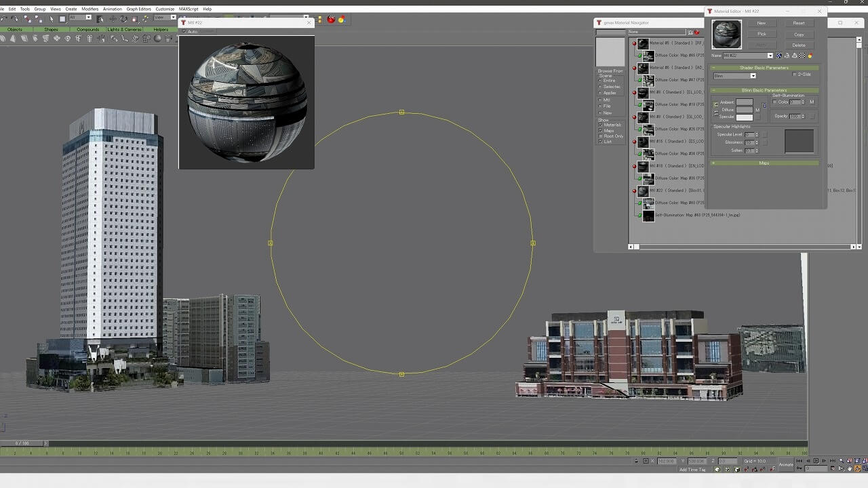Image resolution: width=868 pixels, height=488 pixels.
Task: Click the Zoom magnifier viewport tool
Action: (841, 461)
